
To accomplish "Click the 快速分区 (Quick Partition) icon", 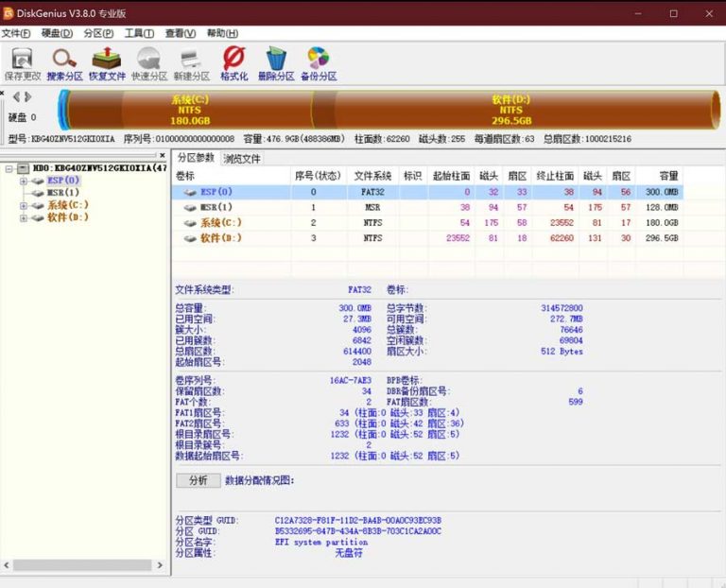I will pos(148,62).
